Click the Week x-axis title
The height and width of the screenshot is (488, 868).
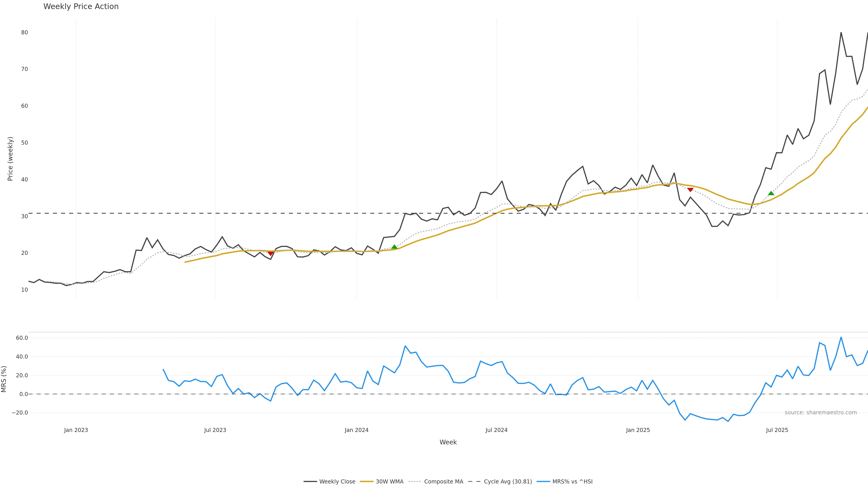point(448,442)
